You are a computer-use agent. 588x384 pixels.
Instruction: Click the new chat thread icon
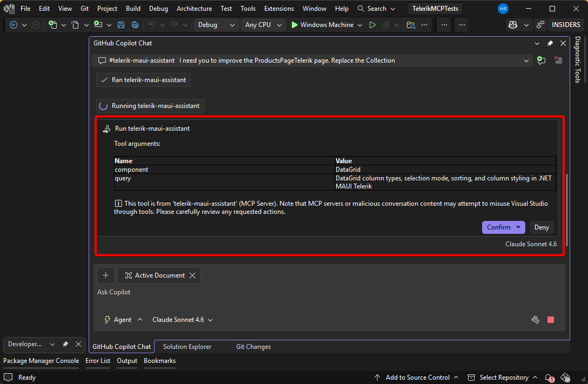coord(541,60)
